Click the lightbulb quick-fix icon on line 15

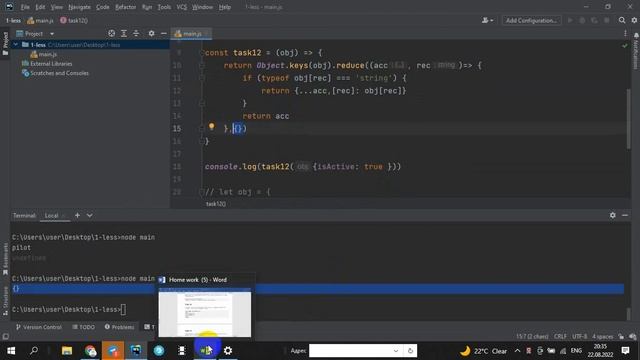coord(211,127)
